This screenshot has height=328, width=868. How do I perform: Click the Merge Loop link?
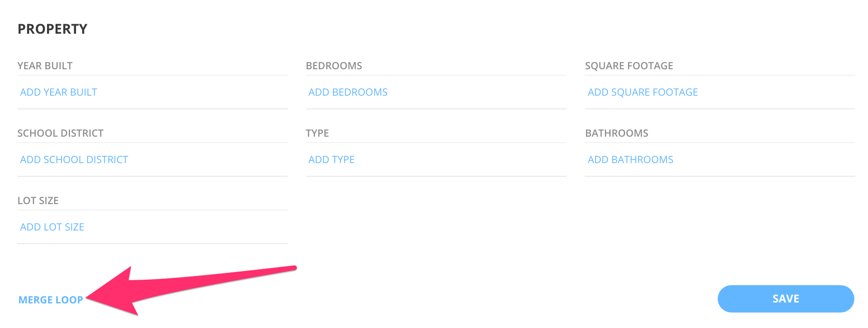(x=51, y=300)
